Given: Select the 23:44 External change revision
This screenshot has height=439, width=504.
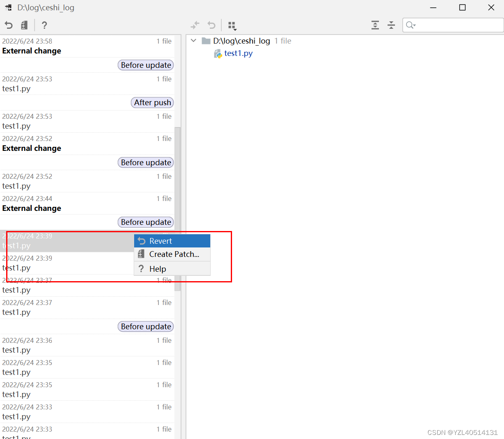Looking at the screenshot, I should [87, 203].
